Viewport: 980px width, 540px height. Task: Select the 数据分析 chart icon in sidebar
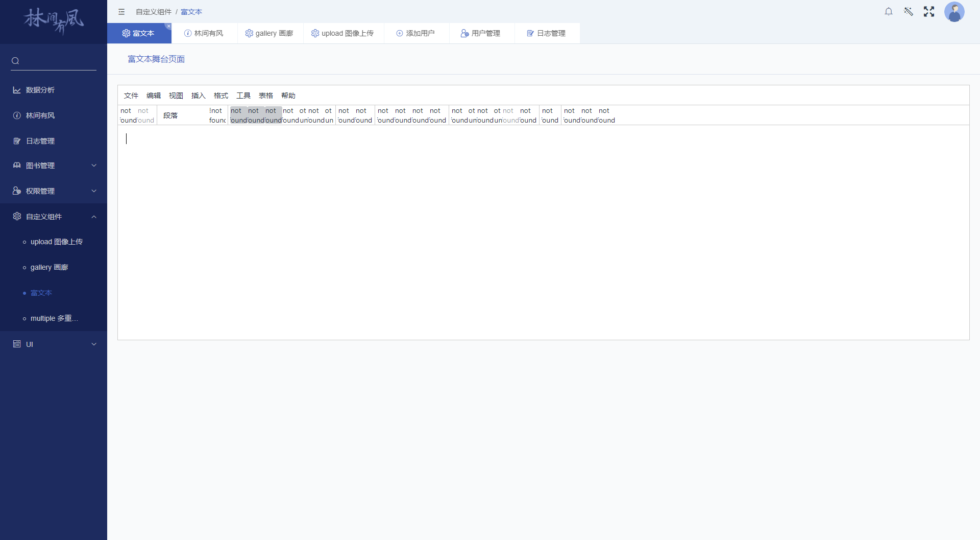pos(16,90)
